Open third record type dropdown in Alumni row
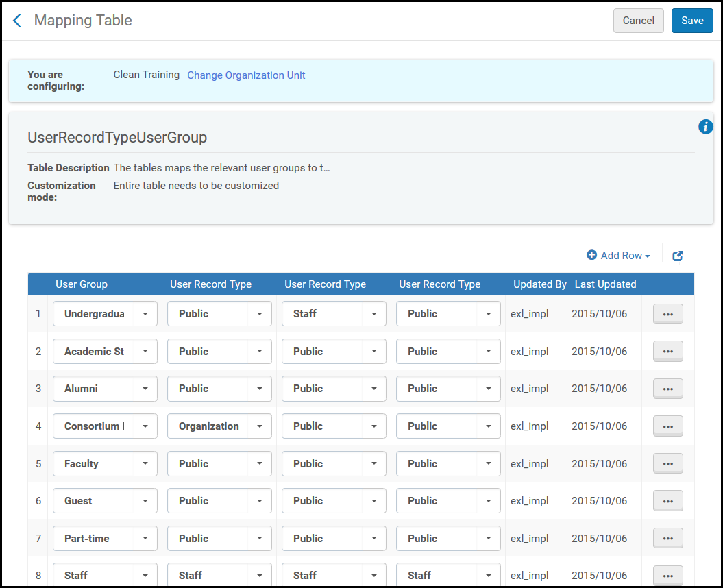Image resolution: width=723 pixels, height=588 pixels. tap(448, 389)
